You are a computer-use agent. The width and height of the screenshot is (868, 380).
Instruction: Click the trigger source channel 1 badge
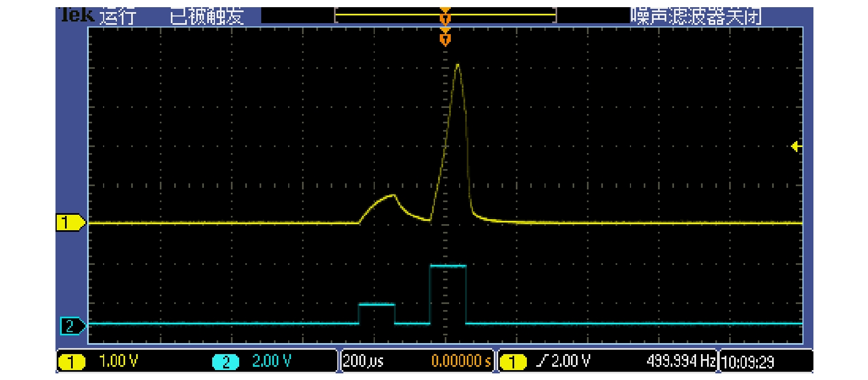[x=513, y=362]
